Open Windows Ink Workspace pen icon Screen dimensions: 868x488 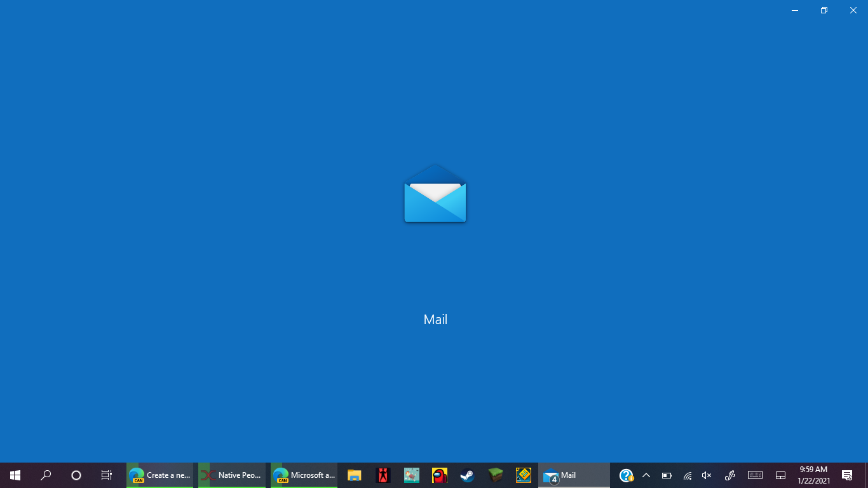(x=730, y=475)
